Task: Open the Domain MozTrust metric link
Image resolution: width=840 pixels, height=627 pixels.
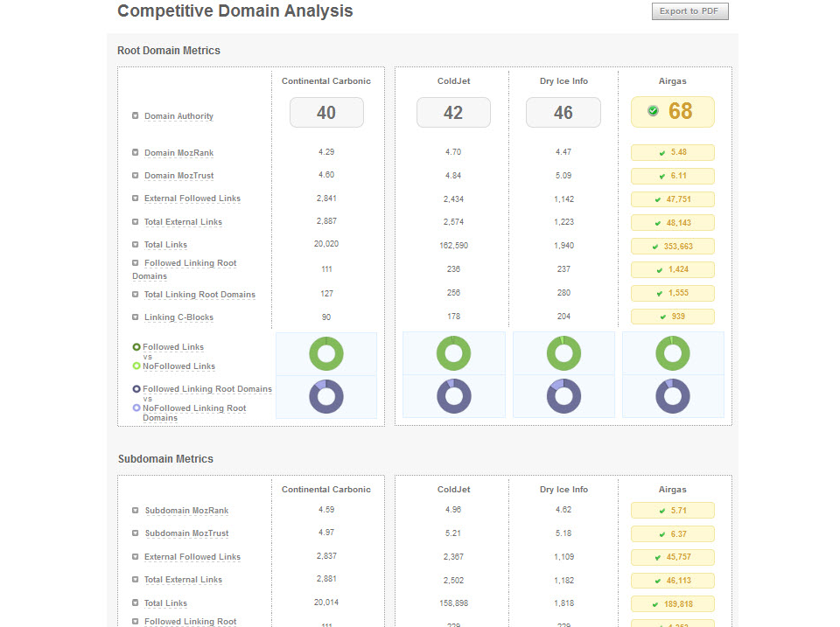Action: click(178, 176)
